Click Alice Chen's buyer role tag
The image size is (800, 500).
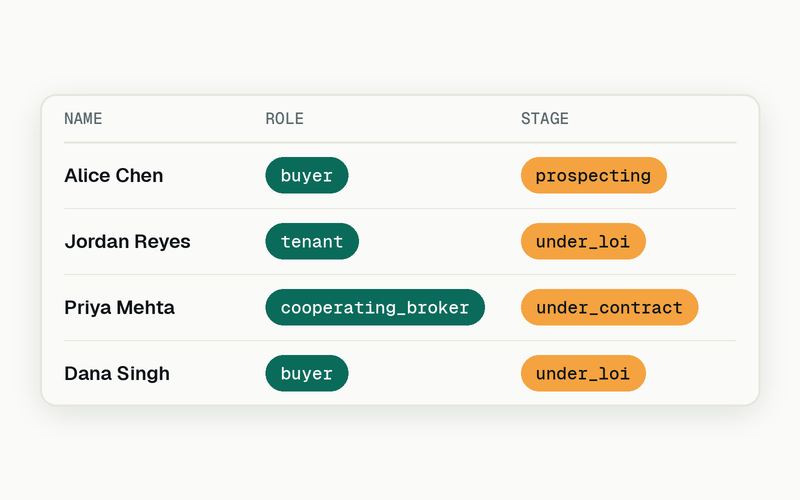pos(307,176)
